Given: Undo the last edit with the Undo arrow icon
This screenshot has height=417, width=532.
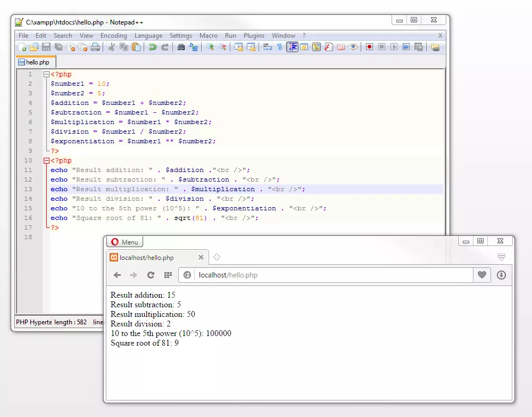Looking at the screenshot, I should pos(152,47).
